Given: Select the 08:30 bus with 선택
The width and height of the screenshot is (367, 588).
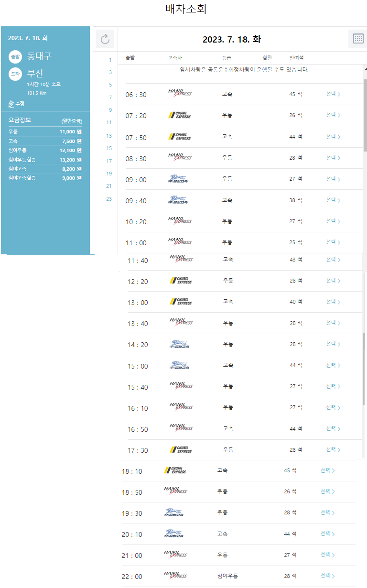Looking at the screenshot, I should 334,158.
